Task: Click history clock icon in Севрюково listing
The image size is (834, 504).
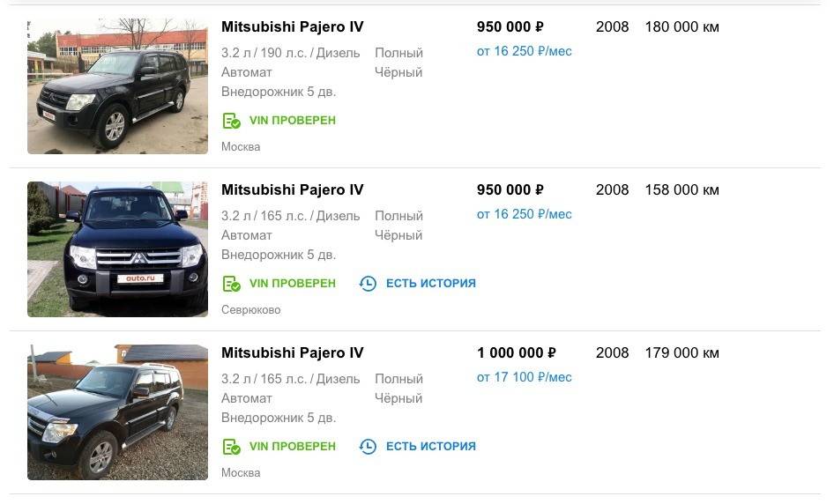Action: 368,284
